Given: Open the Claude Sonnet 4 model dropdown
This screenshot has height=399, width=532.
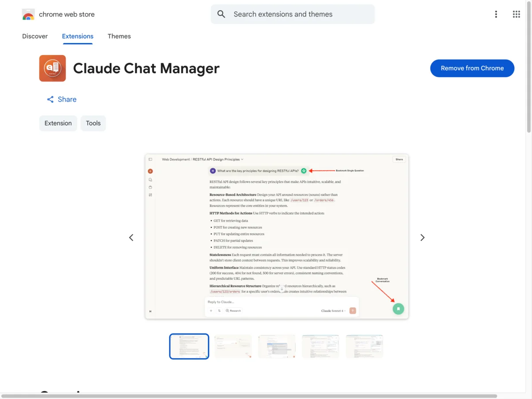Looking at the screenshot, I should pyautogui.click(x=333, y=310).
